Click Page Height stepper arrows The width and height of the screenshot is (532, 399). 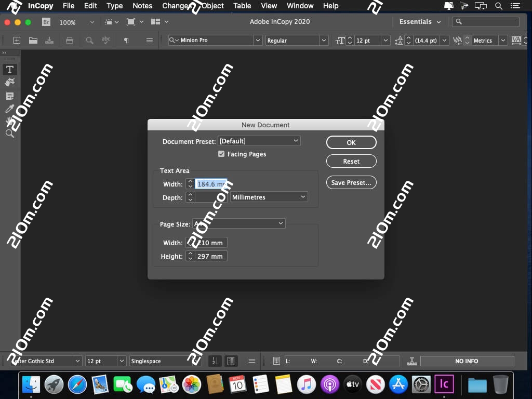(190, 256)
